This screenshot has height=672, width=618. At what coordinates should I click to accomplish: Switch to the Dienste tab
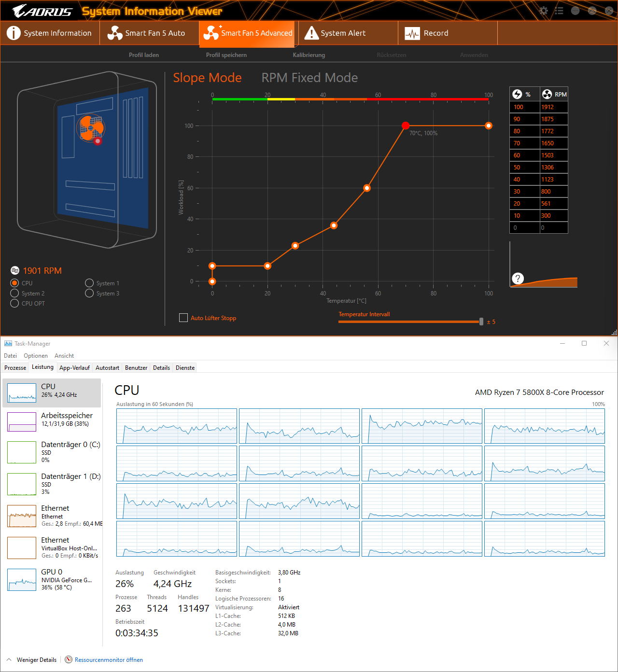click(185, 368)
